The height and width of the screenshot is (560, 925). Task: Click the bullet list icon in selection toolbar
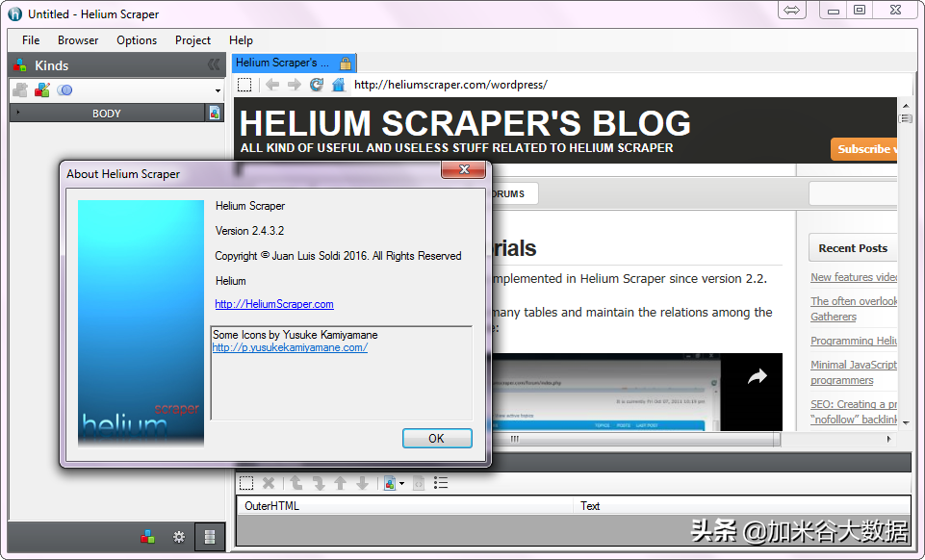[x=441, y=483]
